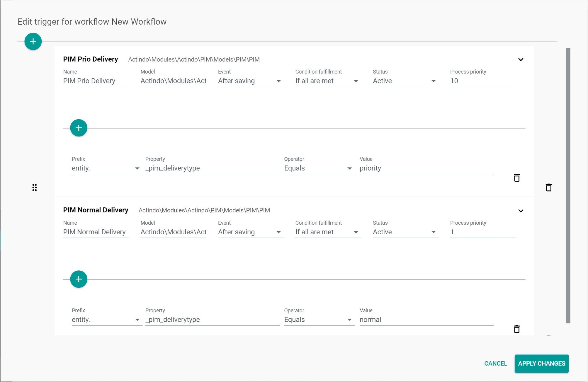This screenshot has height=382, width=588.
Task: Click the vertical scrollbar of the trigger list
Action: point(568,186)
